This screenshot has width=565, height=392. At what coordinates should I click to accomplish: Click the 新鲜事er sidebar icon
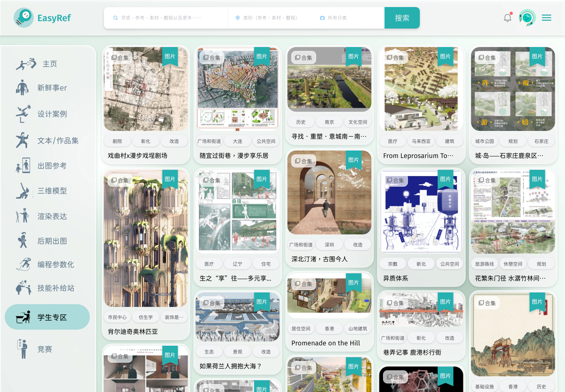pyautogui.click(x=24, y=87)
